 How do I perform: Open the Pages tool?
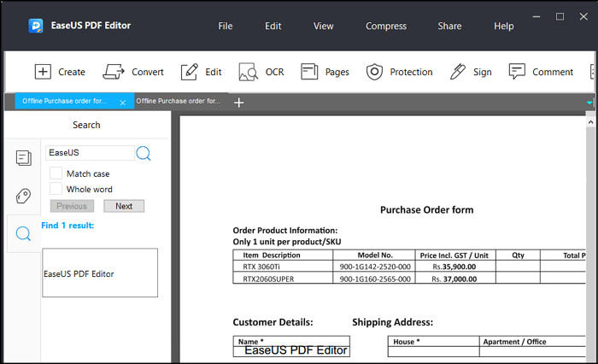[x=325, y=72]
